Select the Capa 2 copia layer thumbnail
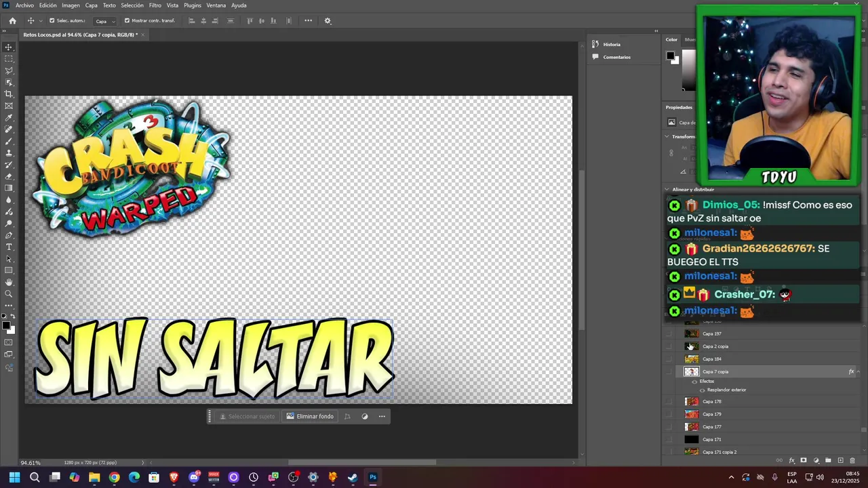This screenshot has width=868, height=488. pos(691,346)
